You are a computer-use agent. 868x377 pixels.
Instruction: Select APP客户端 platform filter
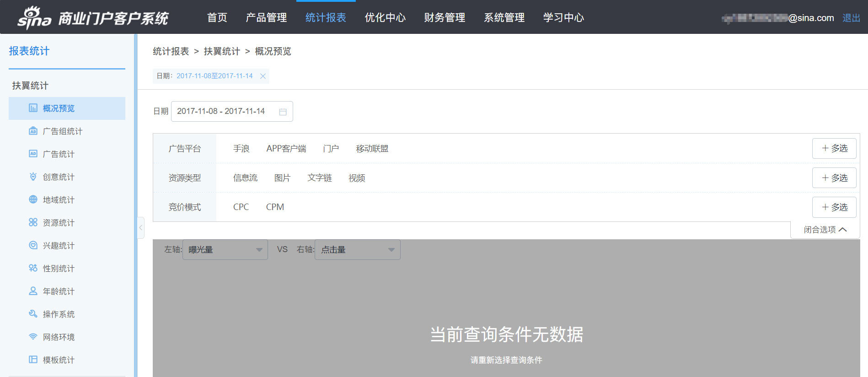pos(286,149)
